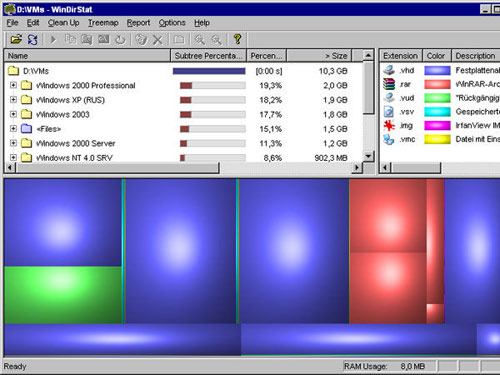Open the Clean Up menu

(x=63, y=23)
